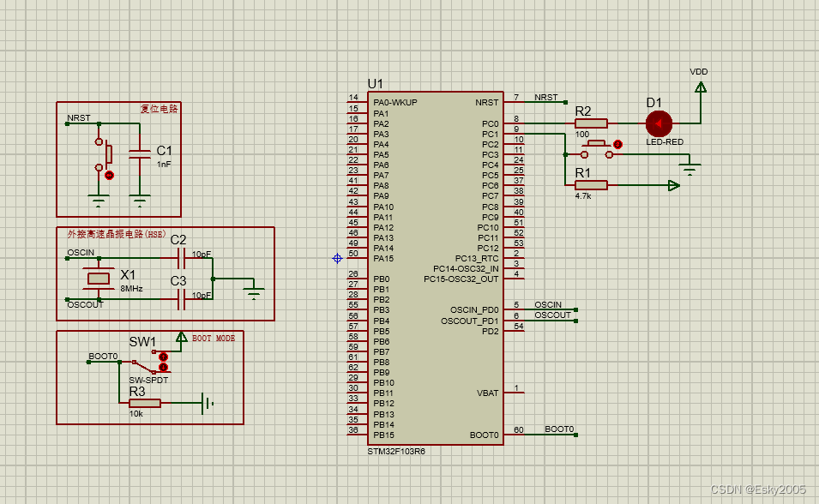The image size is (819, 504).
Task: Select the OSCIN terminal label in crystal circuit
Action: click(81, 252)
